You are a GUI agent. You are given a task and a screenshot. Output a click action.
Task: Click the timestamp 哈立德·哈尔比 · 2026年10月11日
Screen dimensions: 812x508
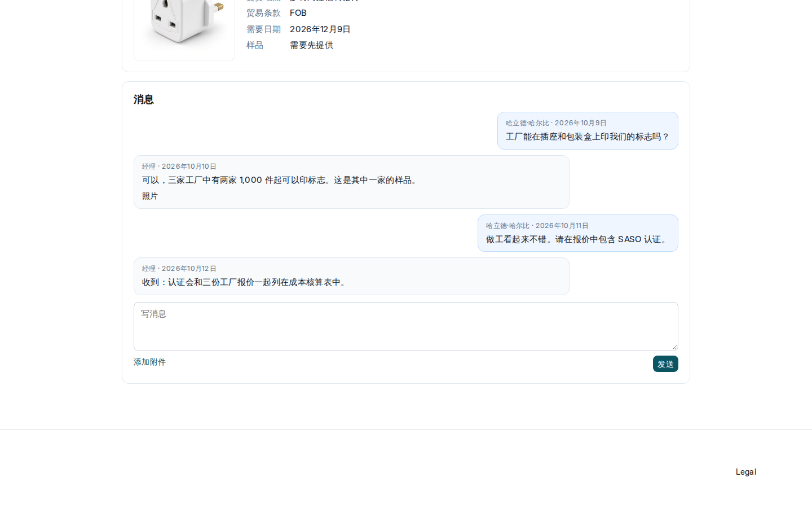pos(537,226)
